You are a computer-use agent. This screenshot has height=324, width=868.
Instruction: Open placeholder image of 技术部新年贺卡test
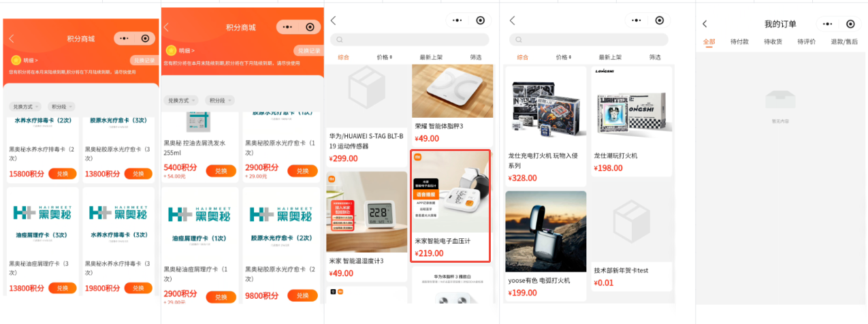pos(631,222)
